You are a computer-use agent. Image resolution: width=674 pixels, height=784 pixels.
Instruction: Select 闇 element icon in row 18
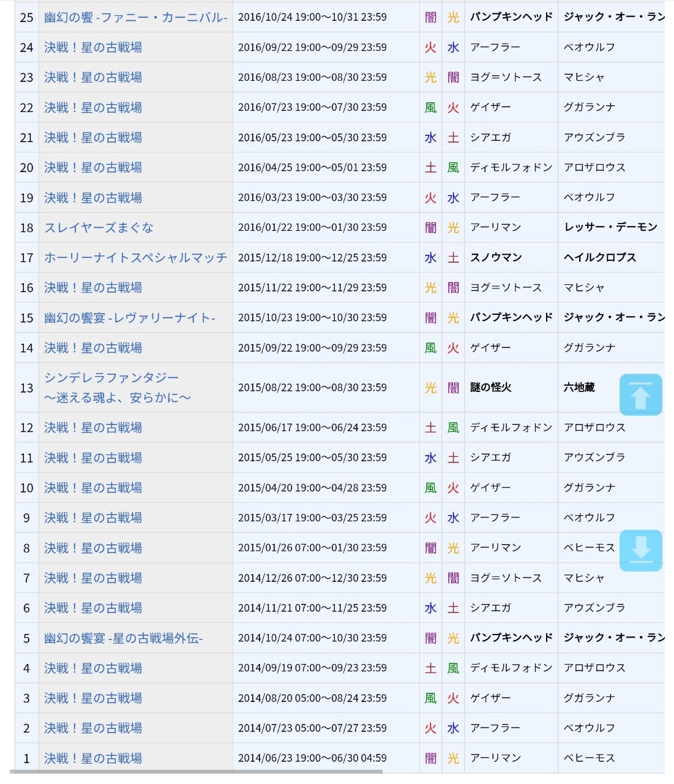(x=431, y=227)
